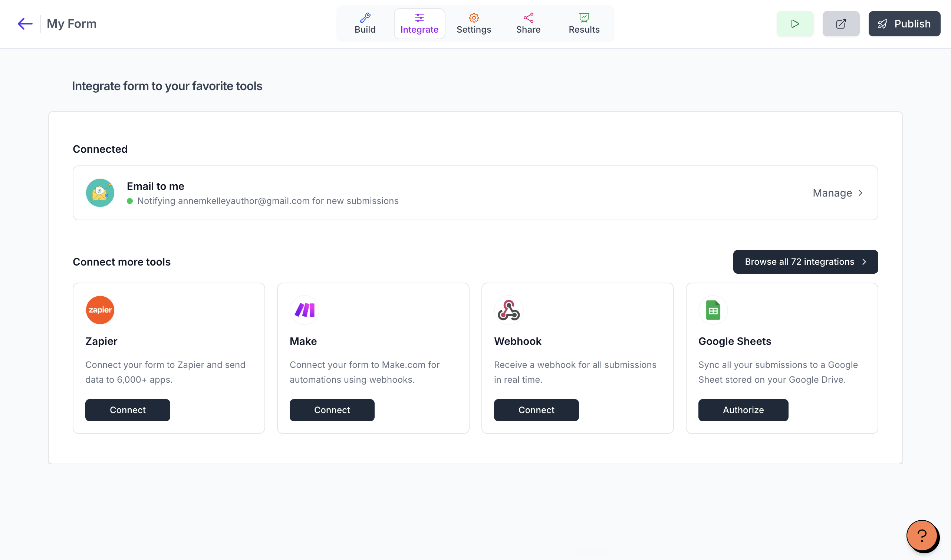Click the Webhook logo icon
The width and height of the screenshot is (951, 560).
pos(509,310)
